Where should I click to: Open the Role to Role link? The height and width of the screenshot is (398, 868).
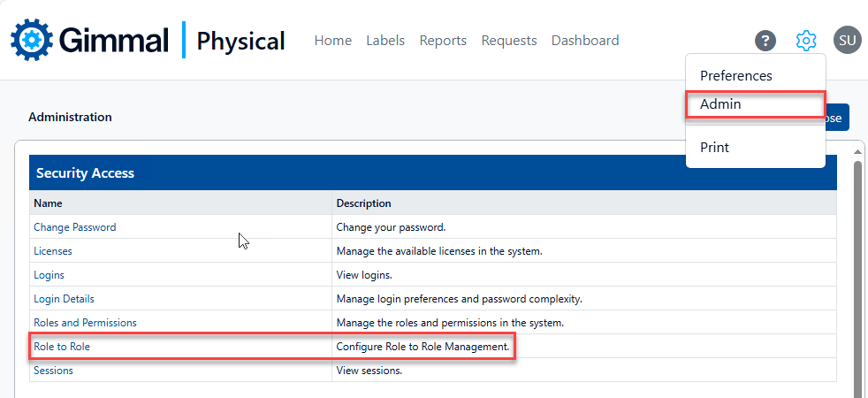(x=62, y=347)
